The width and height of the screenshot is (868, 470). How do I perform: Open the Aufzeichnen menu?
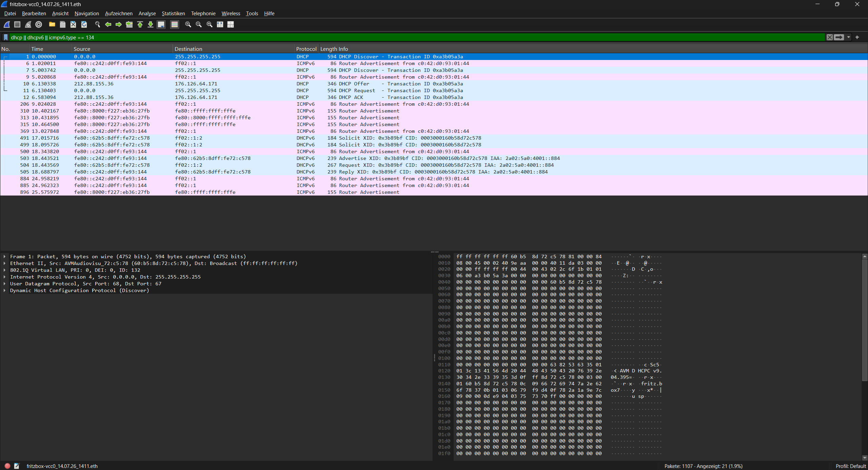119,14
